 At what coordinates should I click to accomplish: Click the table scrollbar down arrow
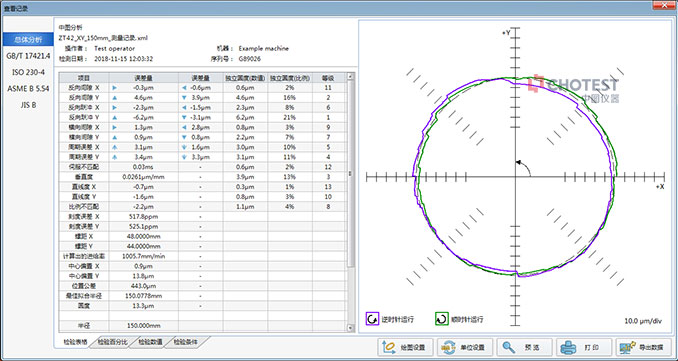tap(351, 328)
